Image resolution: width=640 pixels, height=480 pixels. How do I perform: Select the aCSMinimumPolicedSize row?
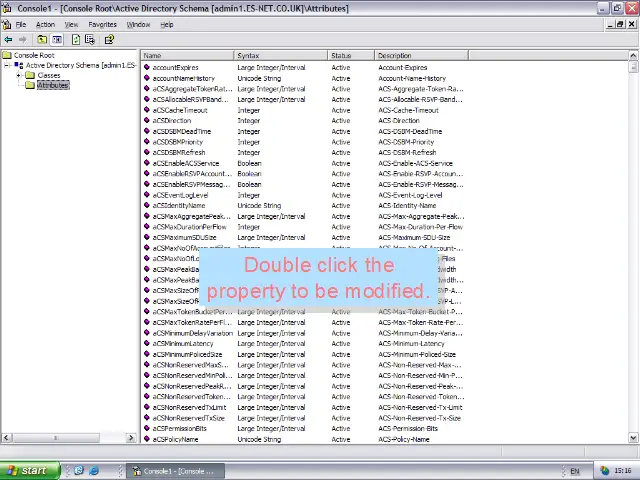point(304,354)
